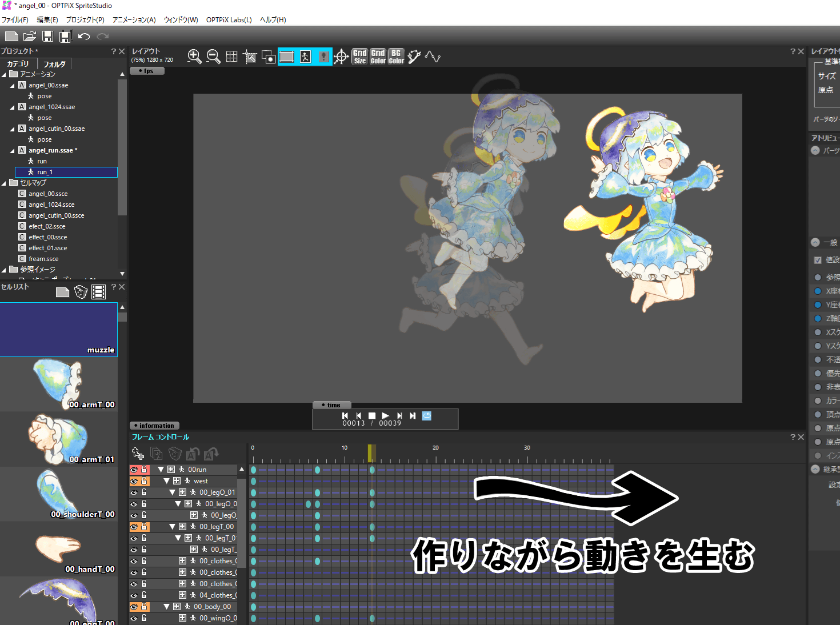Hide the 00_body_00 part
The width and height of the screenshot is (840, 625).
[x=134, y=607]
